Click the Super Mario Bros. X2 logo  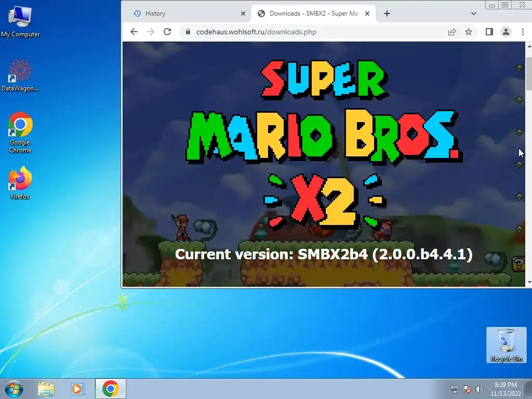[323, 145]
